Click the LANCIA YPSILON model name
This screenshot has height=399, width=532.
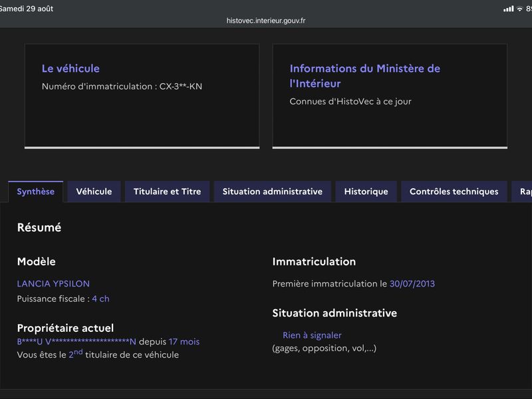pos(53,284)
